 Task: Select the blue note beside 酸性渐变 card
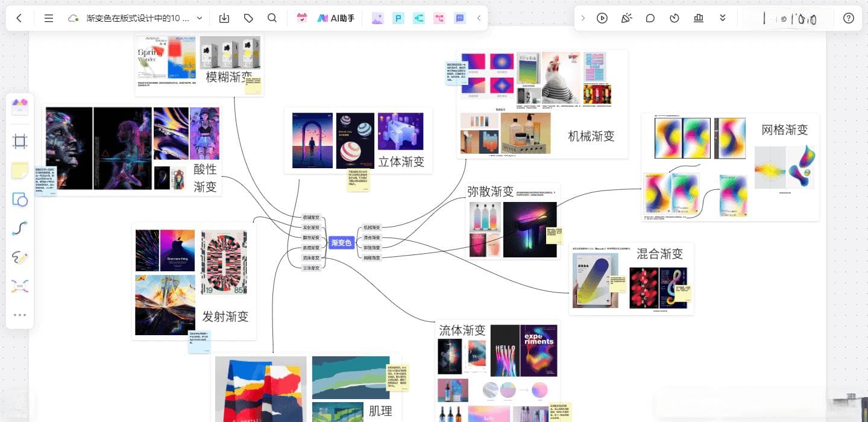coord(46,181)
